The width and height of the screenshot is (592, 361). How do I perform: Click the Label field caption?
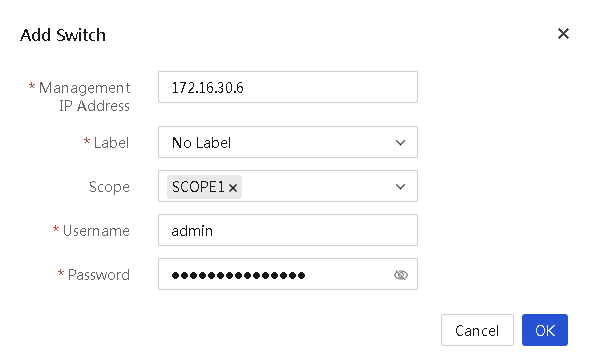[x=111, y=143]
